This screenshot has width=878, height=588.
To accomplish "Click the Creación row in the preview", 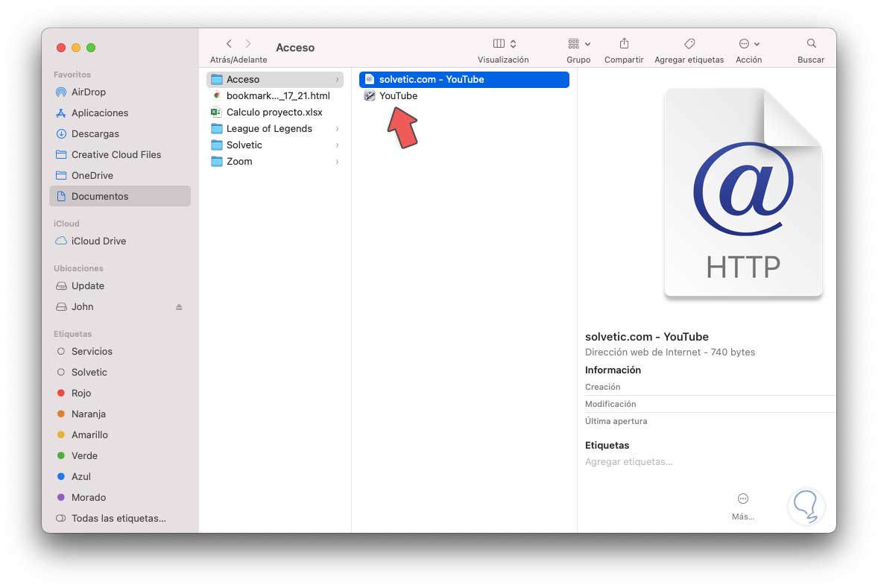I will [710, 387].
